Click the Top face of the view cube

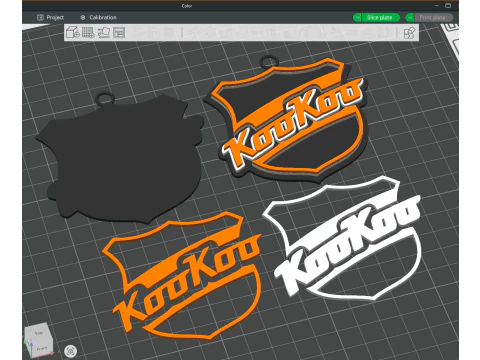pos(39,333)
